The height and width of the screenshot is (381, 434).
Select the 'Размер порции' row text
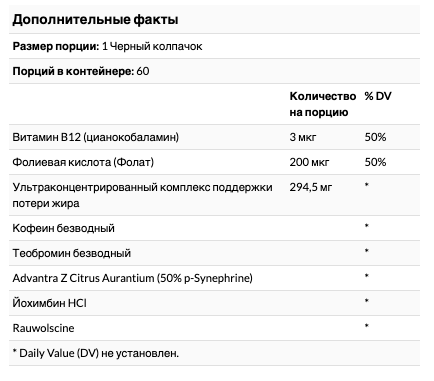point(107,46)
